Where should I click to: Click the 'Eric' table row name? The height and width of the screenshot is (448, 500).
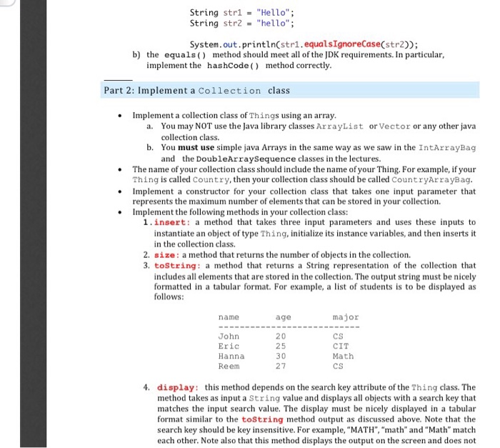click(229, 347)
